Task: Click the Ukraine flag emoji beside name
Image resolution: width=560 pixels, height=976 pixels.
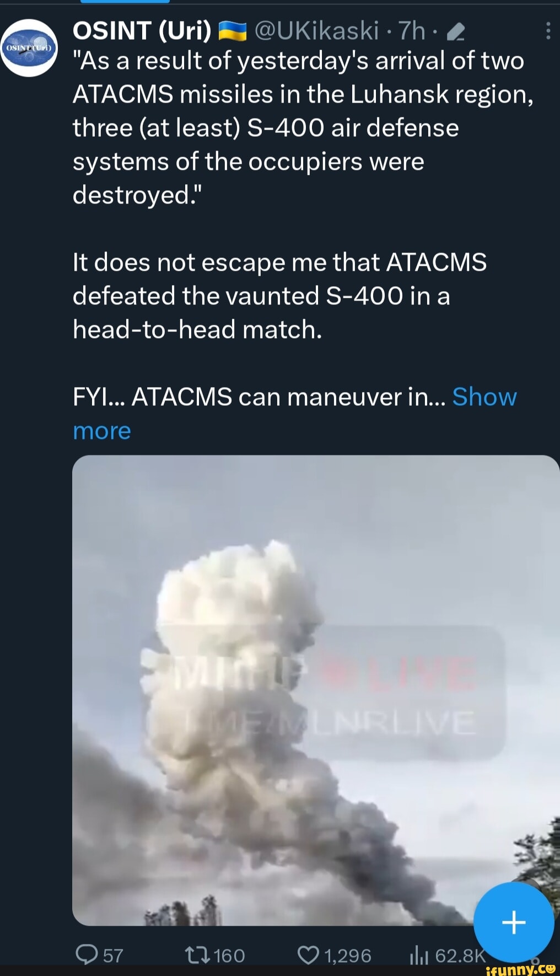Action: click(x=233, y=32)
